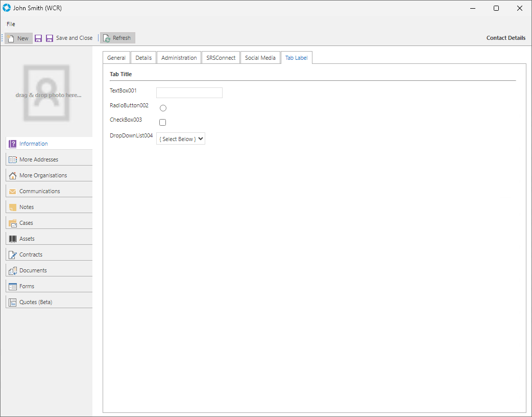Open Quotes (Beta) via its icon
This screenshot has width=532, height=417.
13,302
